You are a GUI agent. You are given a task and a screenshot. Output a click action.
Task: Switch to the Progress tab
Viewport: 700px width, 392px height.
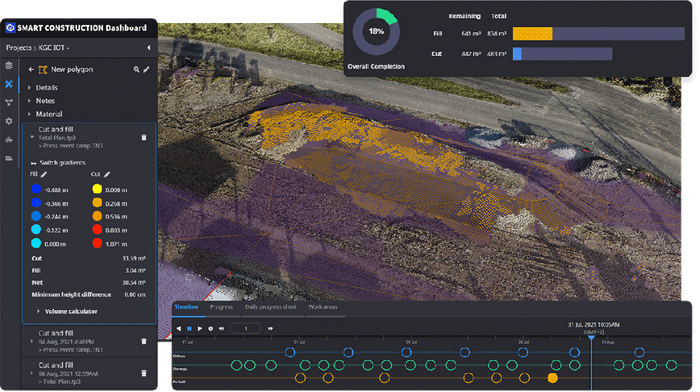tap(221, 307)
